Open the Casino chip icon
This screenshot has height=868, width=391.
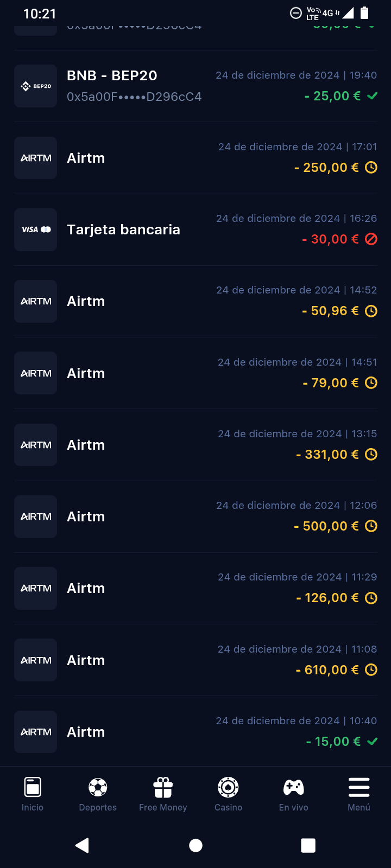pos(228,787)
